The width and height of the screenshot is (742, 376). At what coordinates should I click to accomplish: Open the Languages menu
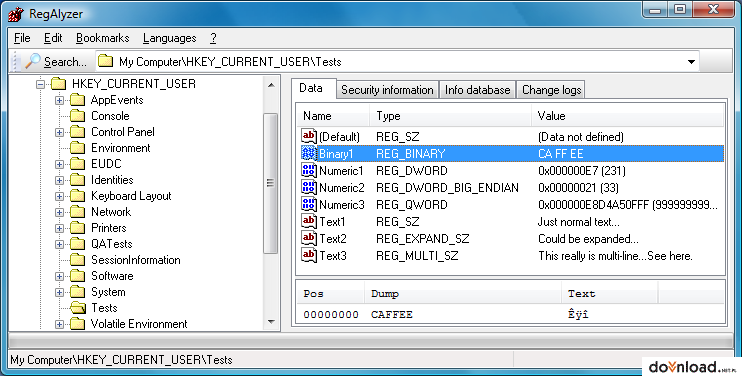169,38
